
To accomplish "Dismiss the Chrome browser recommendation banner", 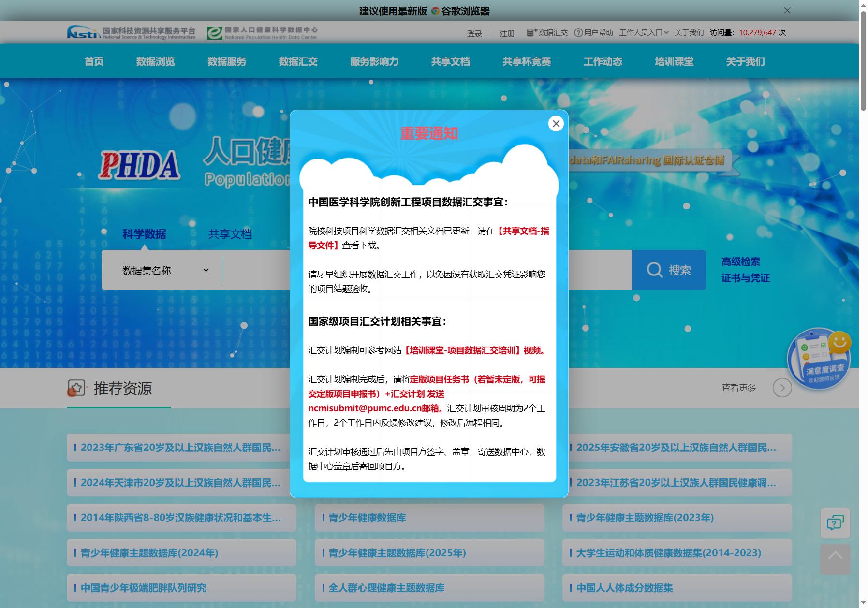I will [x=787, y=10].
